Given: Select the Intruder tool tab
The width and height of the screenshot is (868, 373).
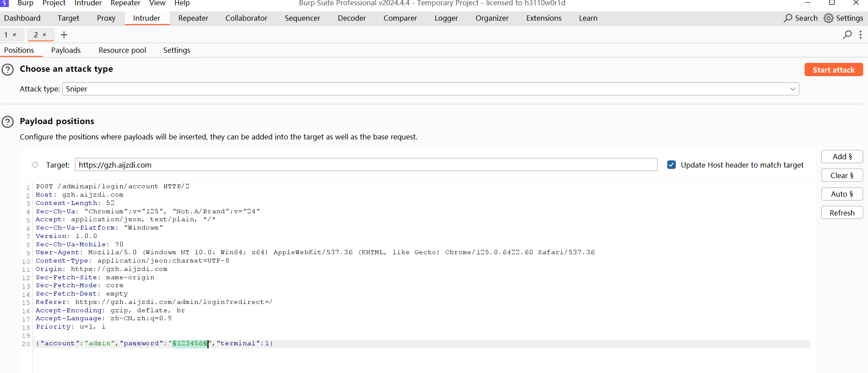Looking at the screenshot, I should pyautogui.click(x=147, y=18).
